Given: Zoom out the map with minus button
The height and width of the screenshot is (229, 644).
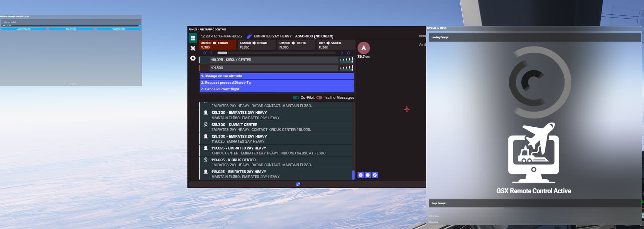Looking at the screenshot, I should pyautogui.click(x=368, y=175).
